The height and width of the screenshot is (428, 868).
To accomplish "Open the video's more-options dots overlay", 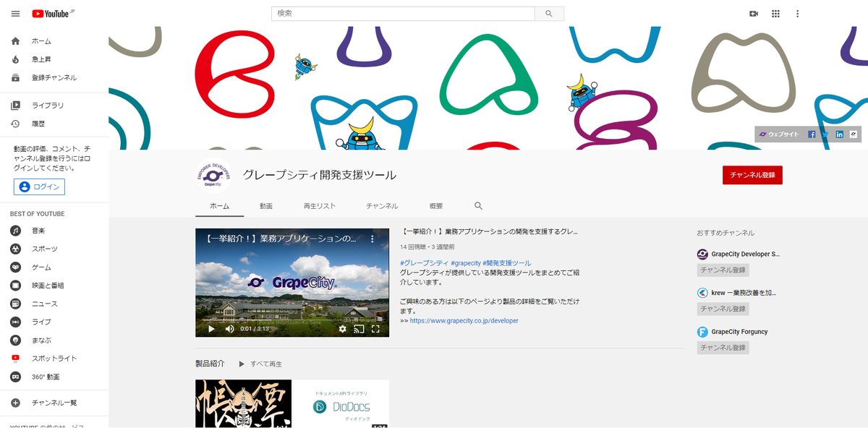I will point(373,238).
